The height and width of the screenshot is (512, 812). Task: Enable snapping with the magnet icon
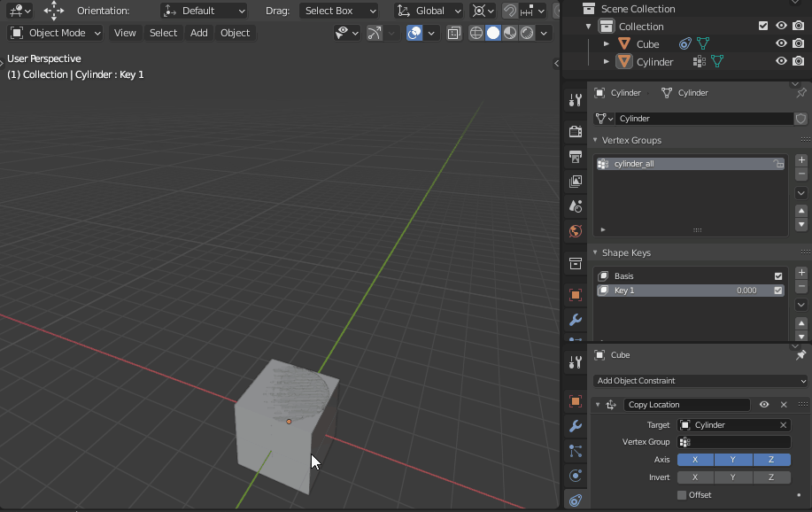tap(511, 11)
